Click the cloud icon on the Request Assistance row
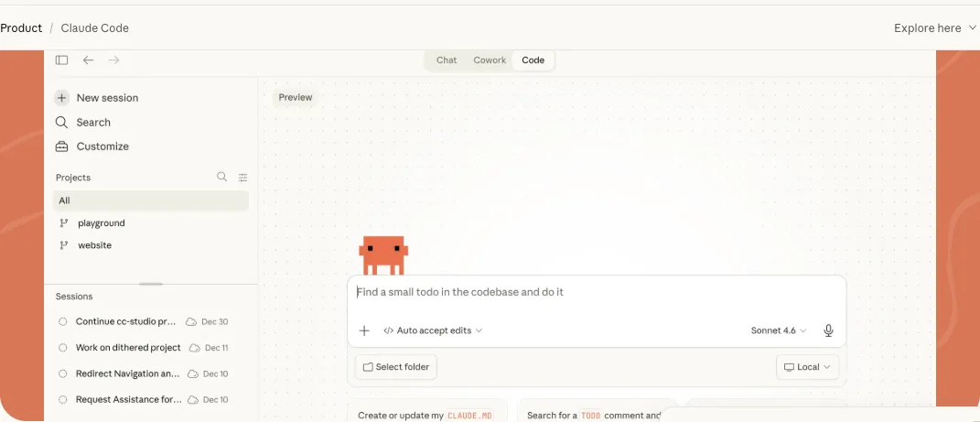The image size is (980, 422). click(193, 399)
